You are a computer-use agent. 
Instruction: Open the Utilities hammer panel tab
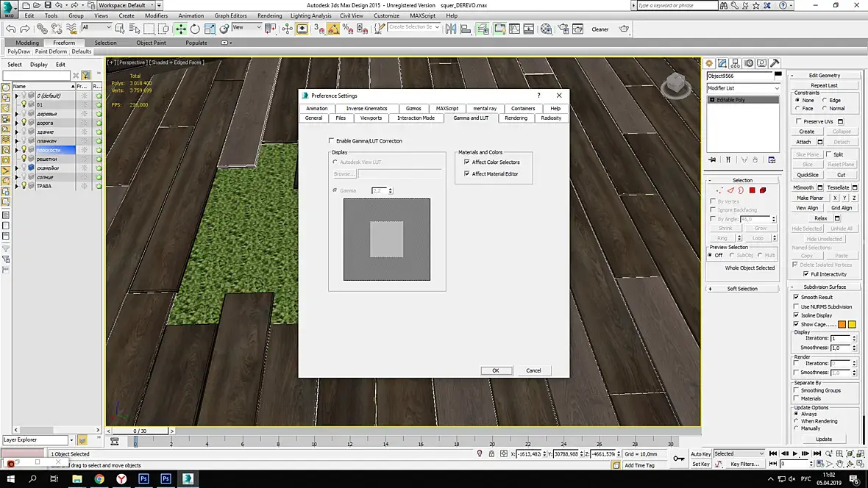[775, 64]
